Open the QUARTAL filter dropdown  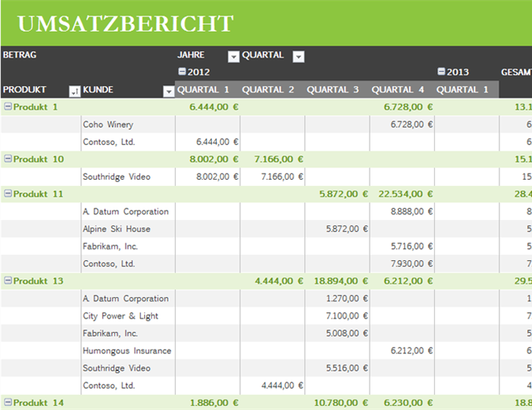(x=299, y=57)
